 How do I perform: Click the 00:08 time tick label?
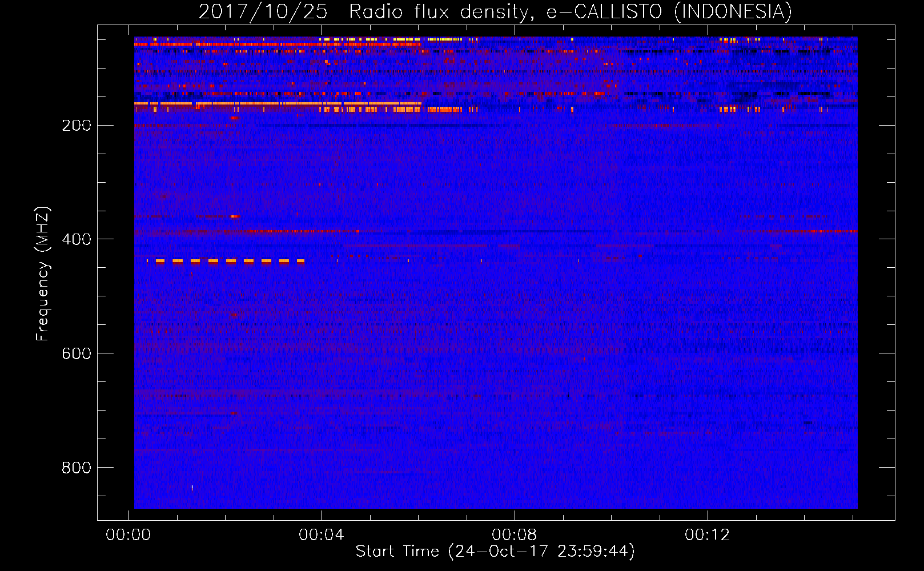(515, 535)
